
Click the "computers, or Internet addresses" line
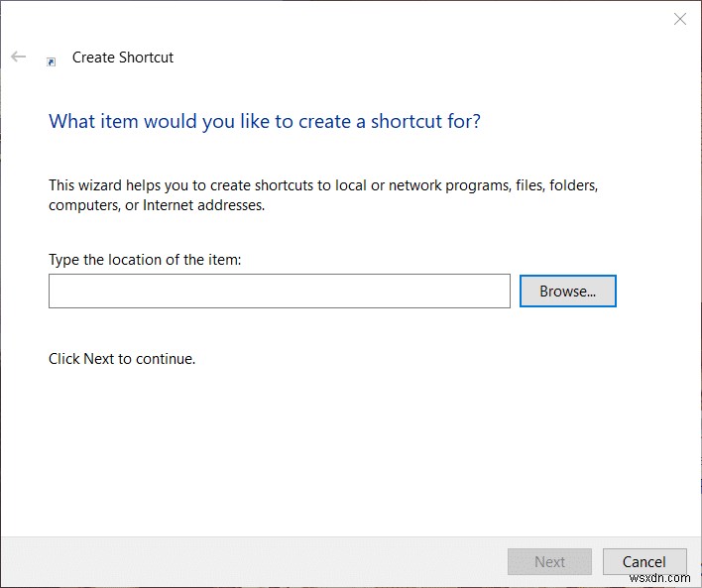[157, 206]
